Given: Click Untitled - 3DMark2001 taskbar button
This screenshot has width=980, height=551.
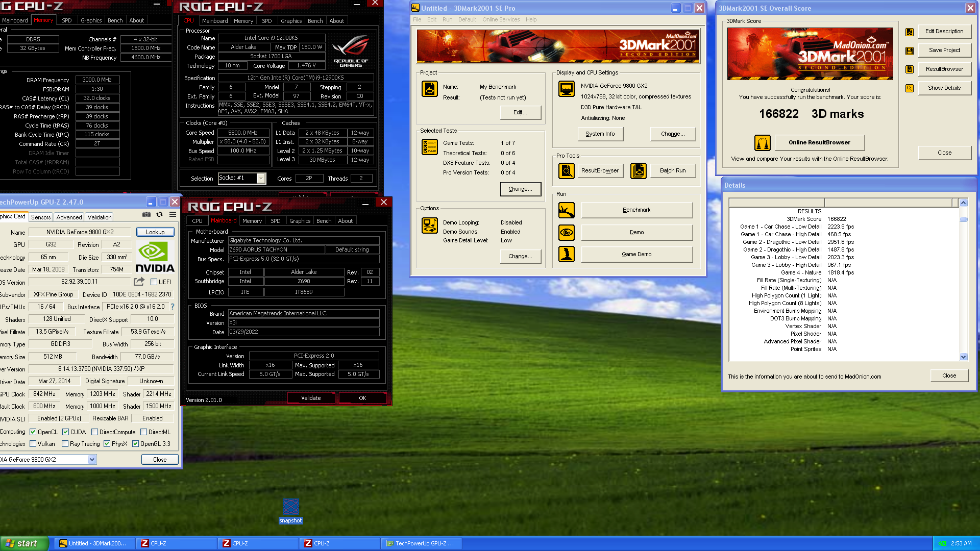Looking at the screenshot, I should pyautogui.click(x=94, y=543).
